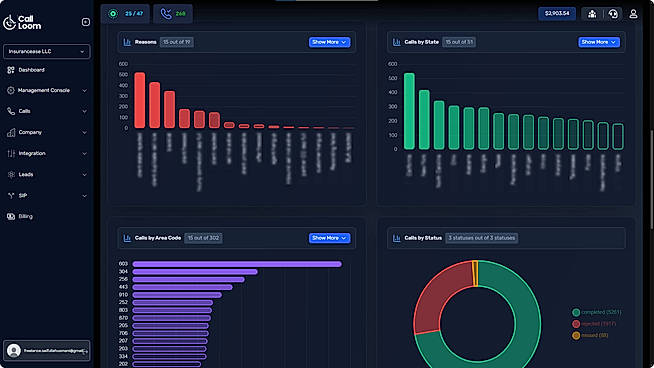Click the Management Console gear icon
Screen dimensions: 654x368
click(11, 90)
